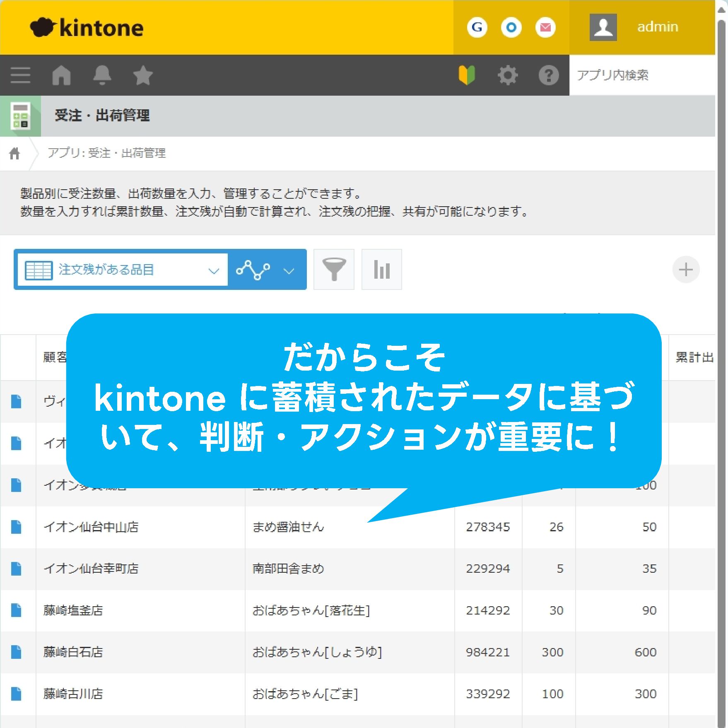
Task: Click the 受注・出荷管理 app title
Action: [x=102, y=116]
